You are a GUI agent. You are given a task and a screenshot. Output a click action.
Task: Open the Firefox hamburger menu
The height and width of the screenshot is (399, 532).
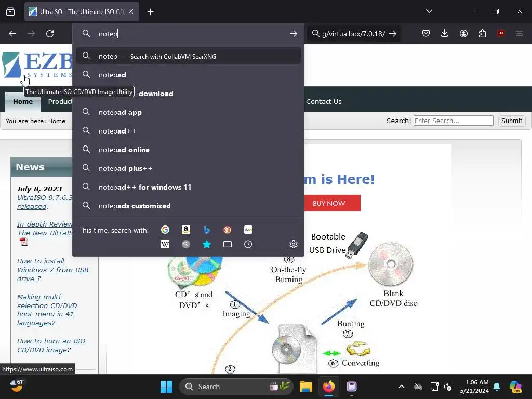[520, 33]
